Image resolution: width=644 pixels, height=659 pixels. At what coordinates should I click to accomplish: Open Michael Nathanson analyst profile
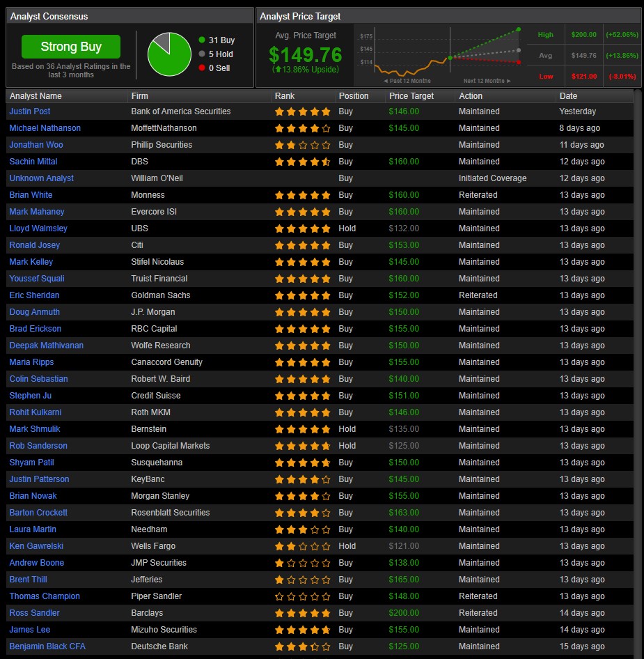point(45,128)
